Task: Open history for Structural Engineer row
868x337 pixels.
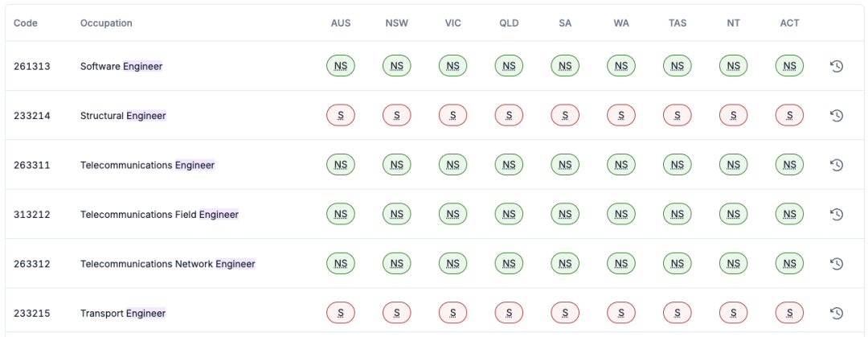Action: click(x=836, y=116)
